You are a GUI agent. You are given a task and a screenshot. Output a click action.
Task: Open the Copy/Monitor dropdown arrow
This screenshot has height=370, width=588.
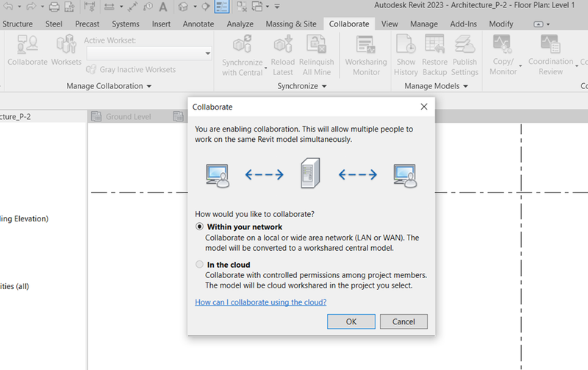click(x=520, y=66)
